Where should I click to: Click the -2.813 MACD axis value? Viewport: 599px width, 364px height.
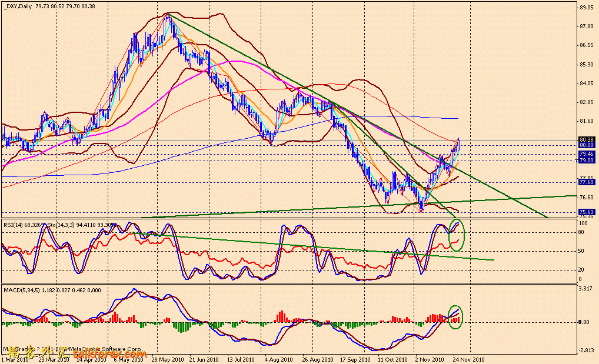pyautogui.click(x=587, y=350)
